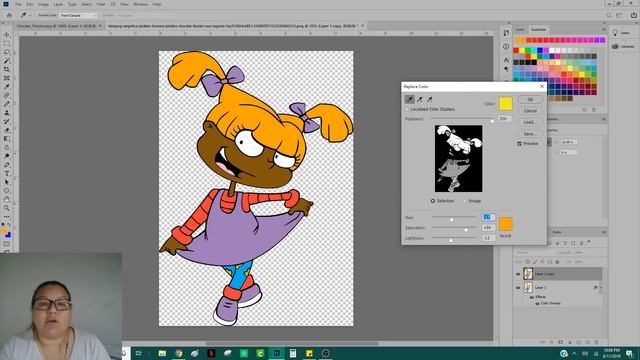
Task: Select the Path Selection tool
Action: (7, 182)
